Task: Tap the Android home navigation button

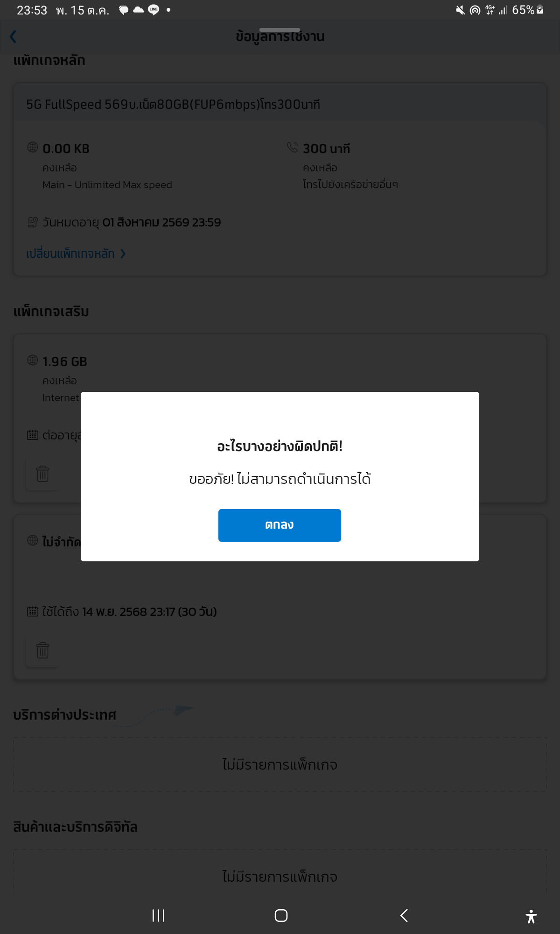Action: point(281,915)
